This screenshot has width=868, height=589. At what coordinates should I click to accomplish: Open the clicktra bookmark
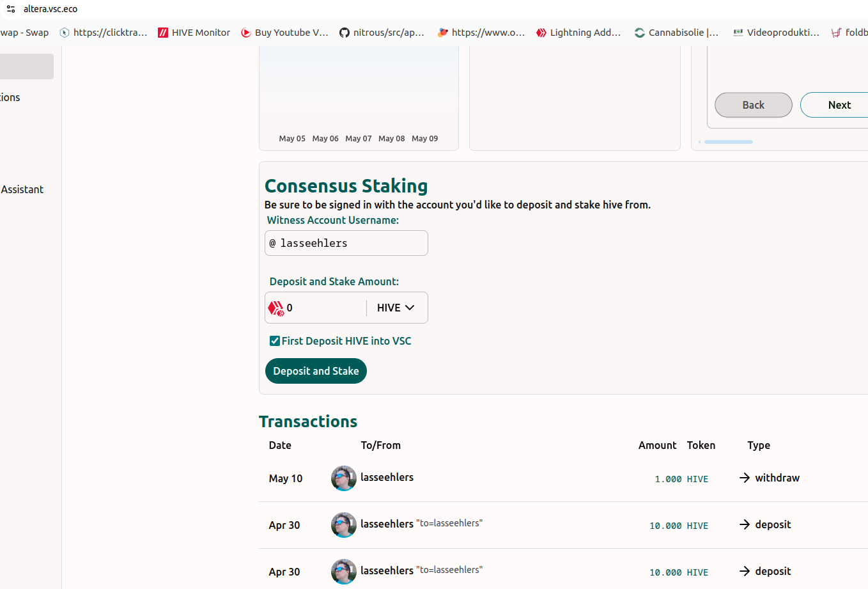104,33
